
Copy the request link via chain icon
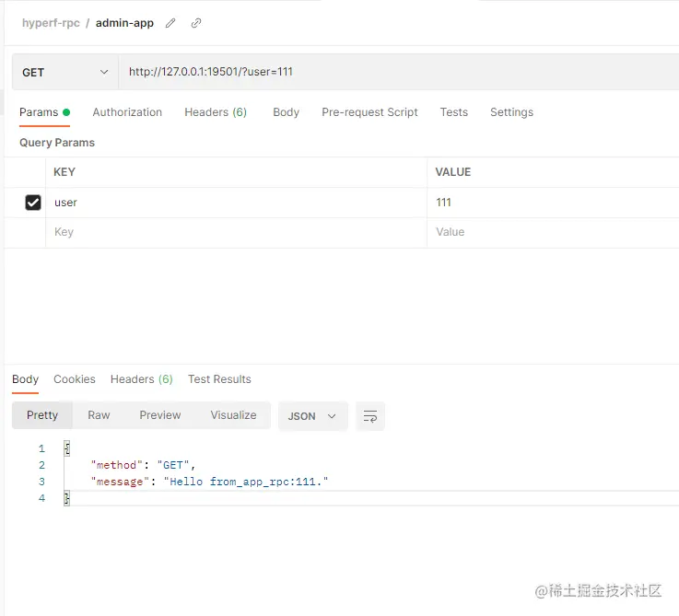[x=196, y=23]
